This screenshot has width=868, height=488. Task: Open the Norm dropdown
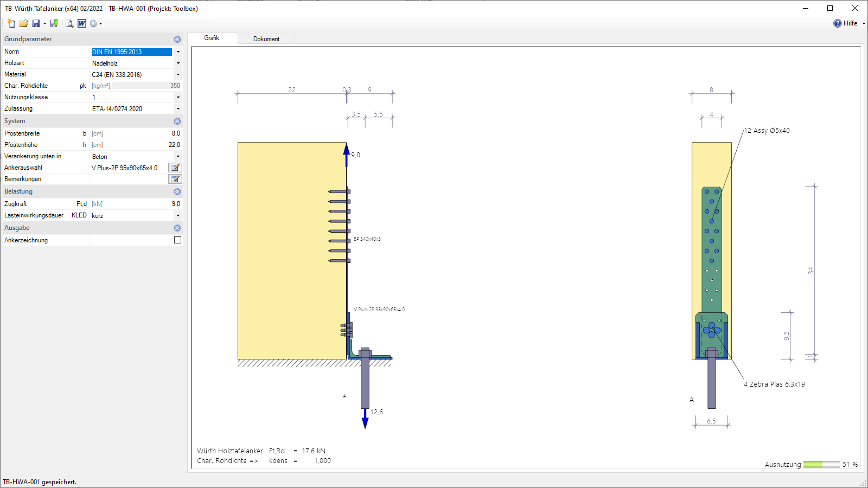coord(178,52)
